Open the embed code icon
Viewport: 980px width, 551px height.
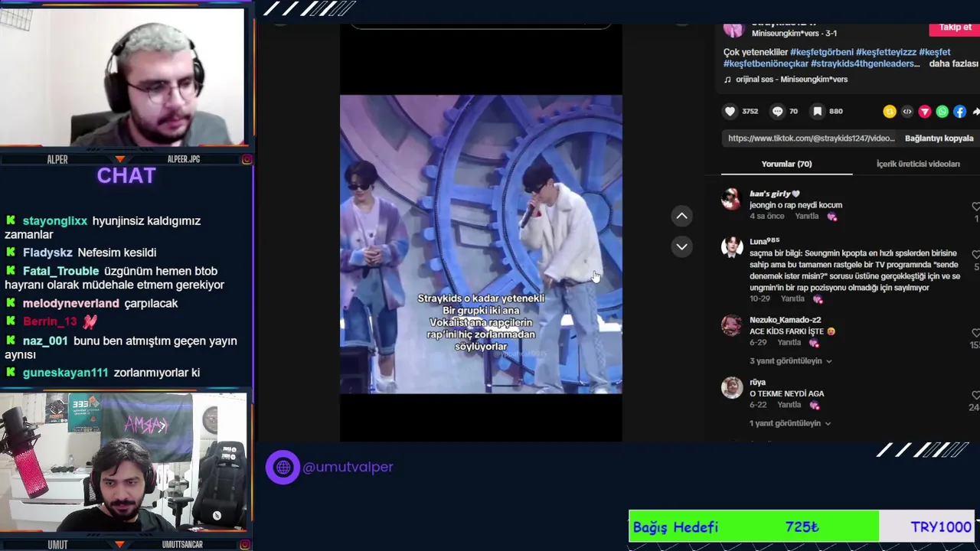(x=907, y=112)
